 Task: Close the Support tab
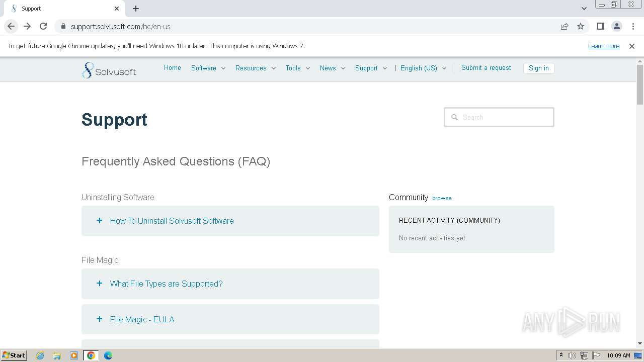tap(117, 9)
